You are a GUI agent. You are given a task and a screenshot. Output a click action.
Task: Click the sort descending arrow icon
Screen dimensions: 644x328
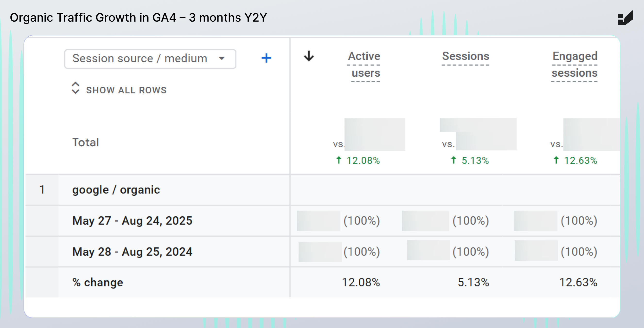pyautogui.click(x=309, y=56)
